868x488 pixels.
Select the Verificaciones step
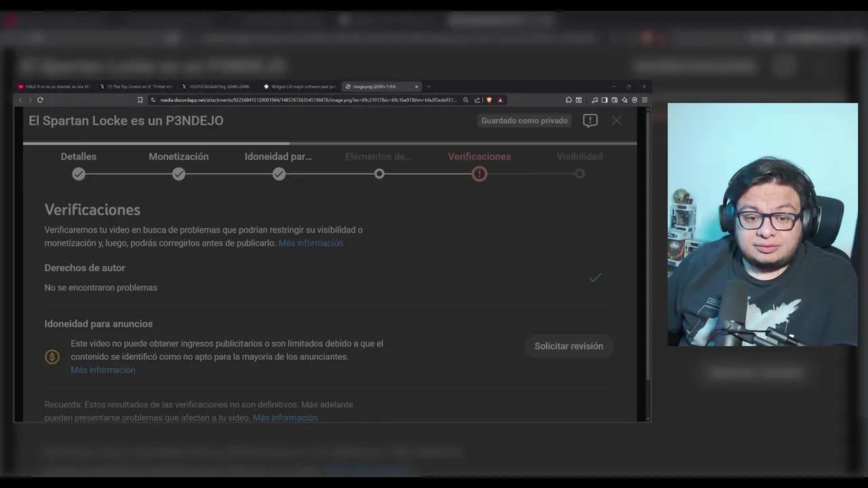(479, 157)
